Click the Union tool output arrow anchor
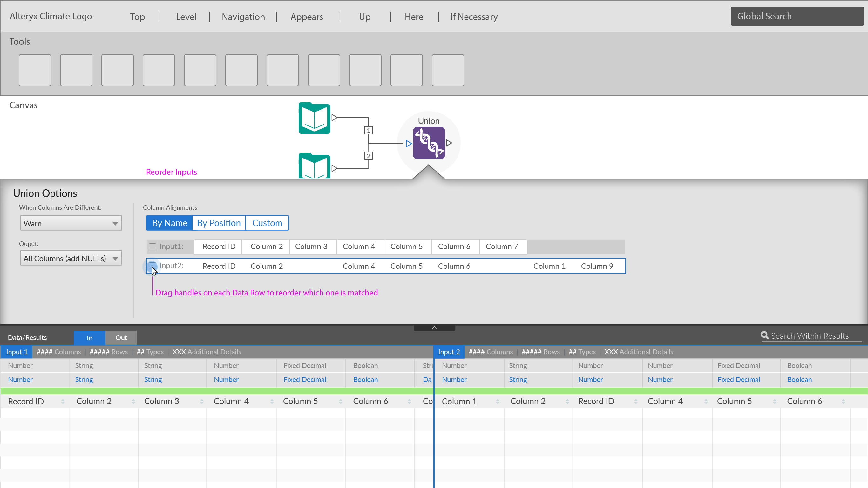Viewport: 868px width, 488px height. click(449, 143)
